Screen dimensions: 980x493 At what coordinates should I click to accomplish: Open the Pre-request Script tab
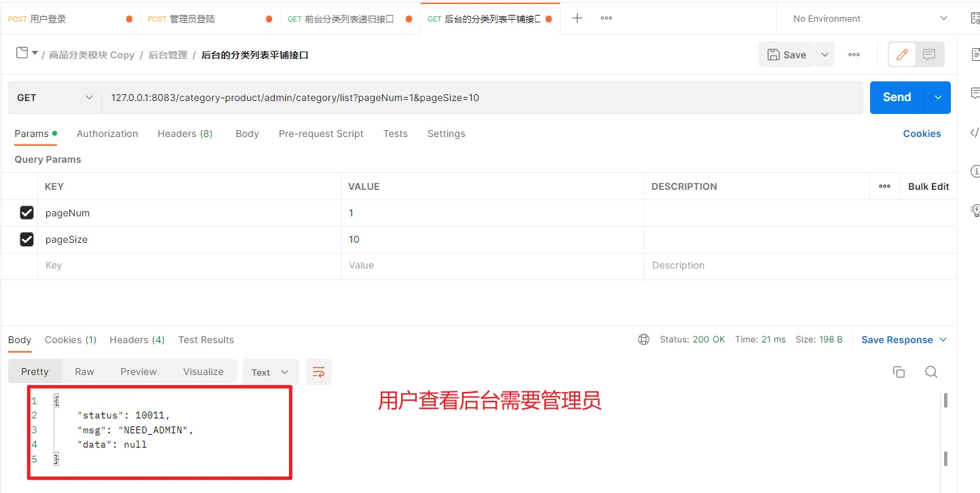point(321,134)
